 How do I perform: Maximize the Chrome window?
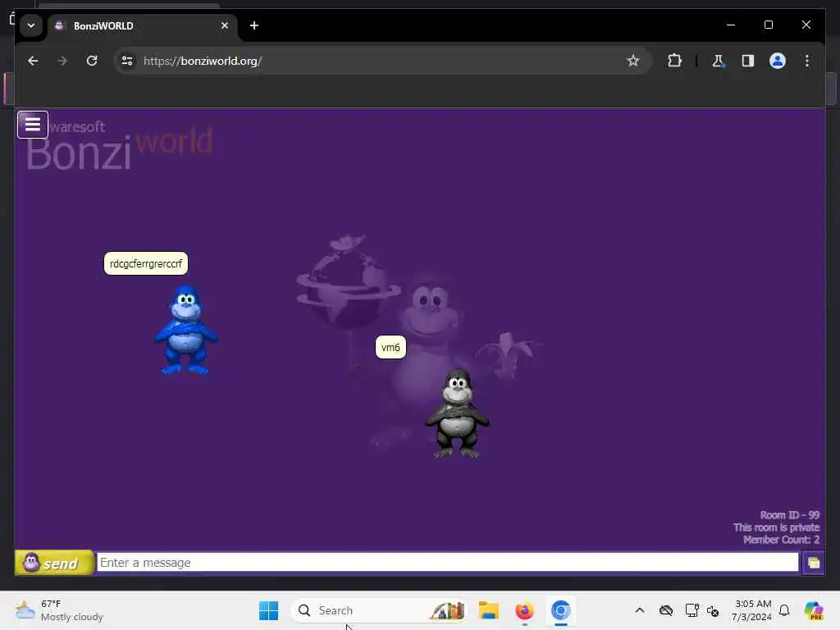point(768,25)
